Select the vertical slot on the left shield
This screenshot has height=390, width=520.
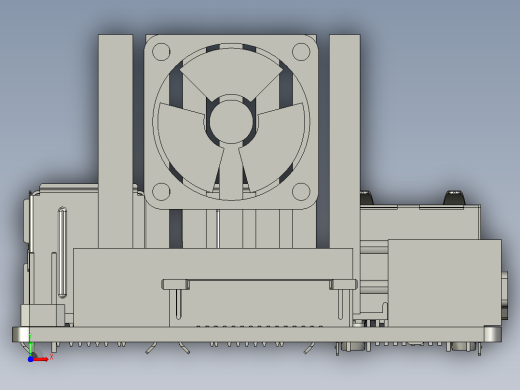click(x=62, y=252)
